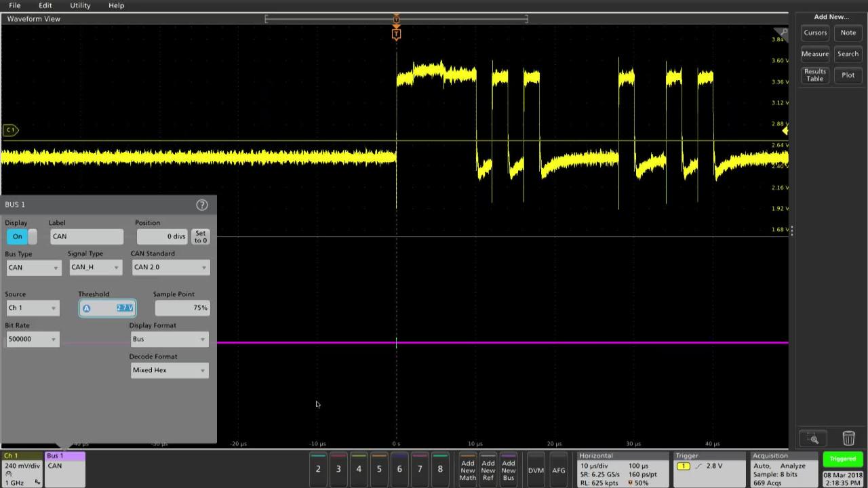Expand the Decode Format dropdown

click(x=169, y=369)
